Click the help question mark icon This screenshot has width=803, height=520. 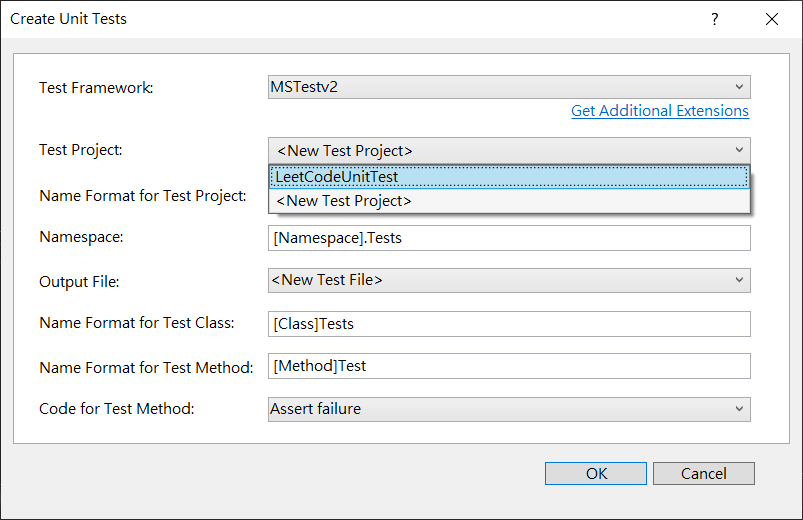click(715, 19)
